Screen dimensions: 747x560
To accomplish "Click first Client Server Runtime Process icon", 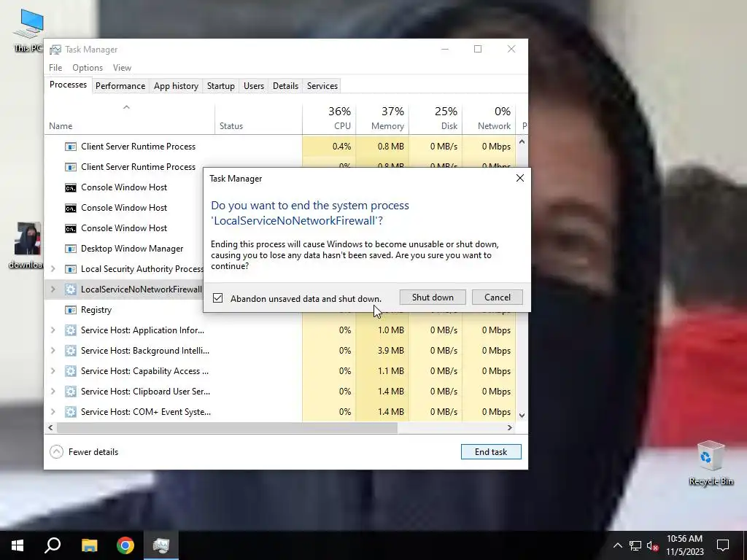I will [71, 147].
